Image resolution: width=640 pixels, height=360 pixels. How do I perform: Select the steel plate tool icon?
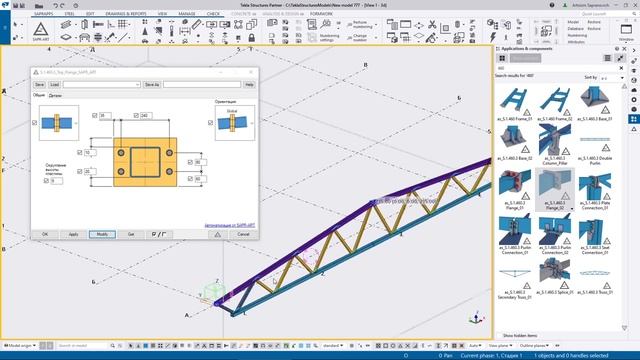click(65, 38)
